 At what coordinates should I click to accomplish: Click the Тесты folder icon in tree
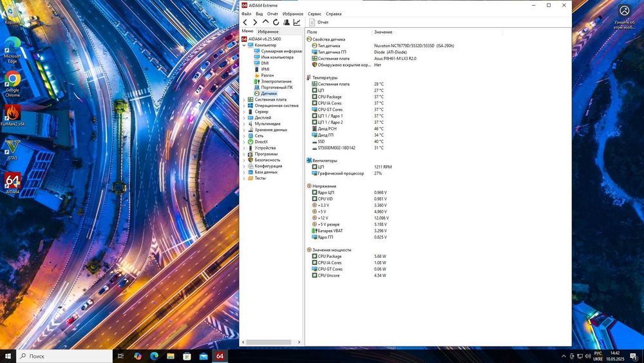[x=251, y=178]
